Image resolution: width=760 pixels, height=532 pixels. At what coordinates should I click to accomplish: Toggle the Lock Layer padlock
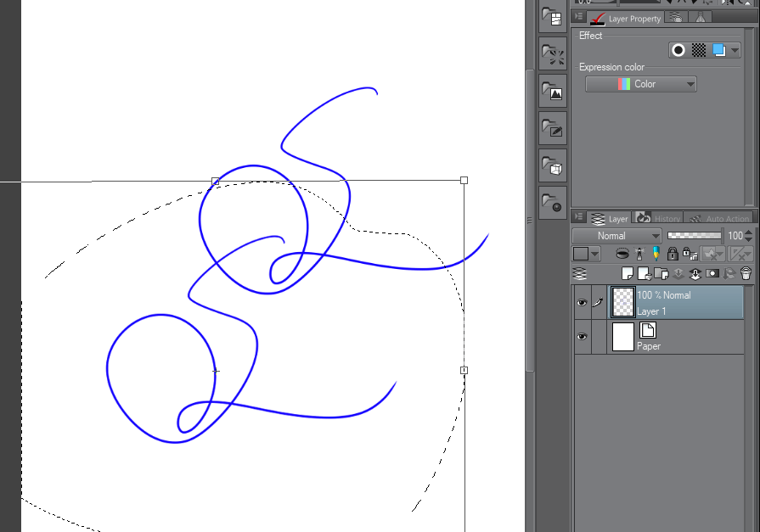(x=672, y=254)
